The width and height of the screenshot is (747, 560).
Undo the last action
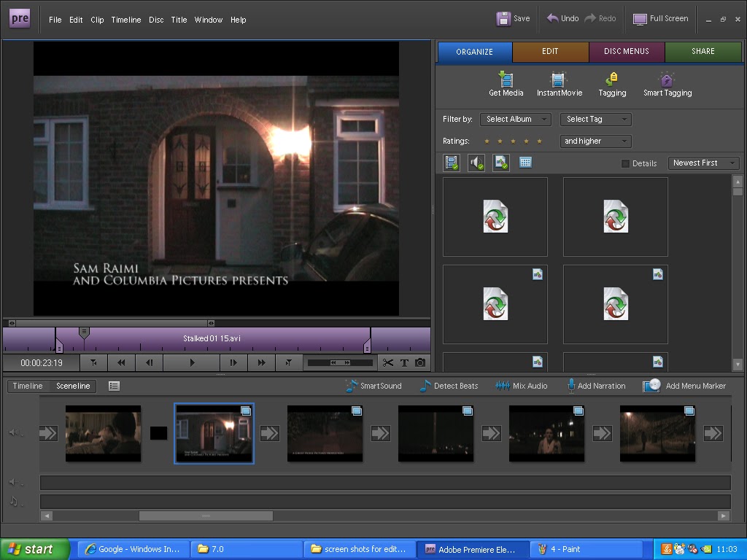pos(562,18)
